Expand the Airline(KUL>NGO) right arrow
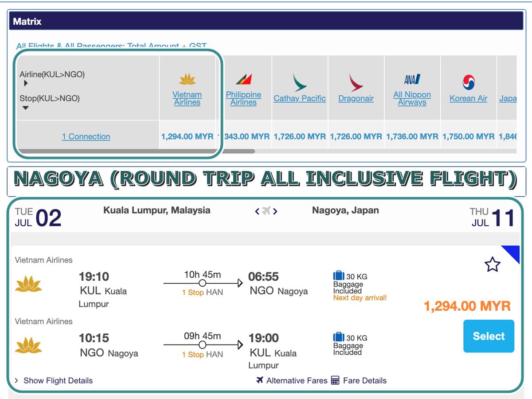 (x=26, y=83)
